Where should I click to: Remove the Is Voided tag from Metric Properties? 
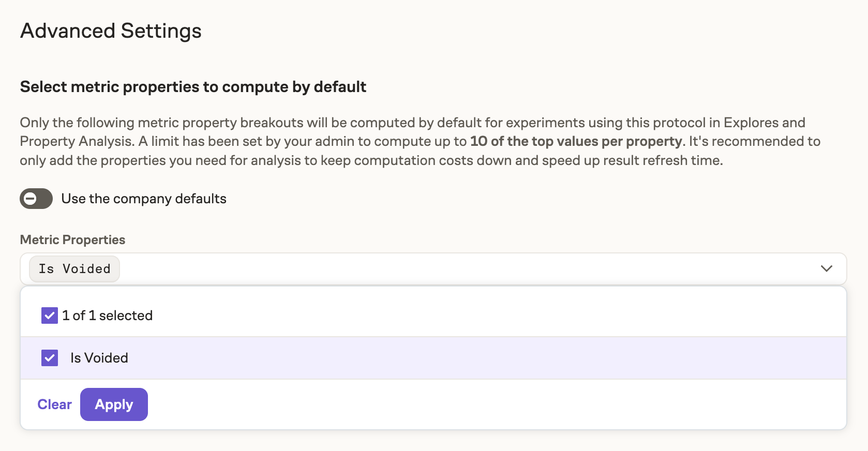click(x=74, y=268)
